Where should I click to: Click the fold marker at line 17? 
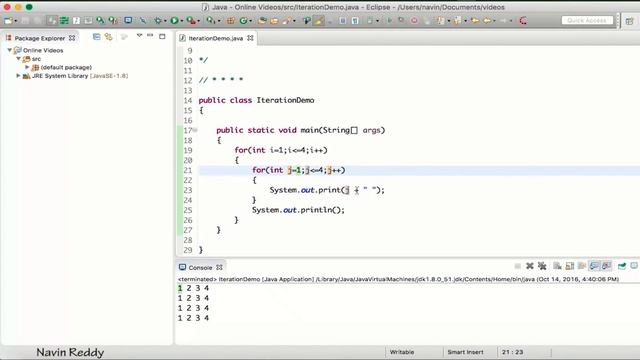195,130
